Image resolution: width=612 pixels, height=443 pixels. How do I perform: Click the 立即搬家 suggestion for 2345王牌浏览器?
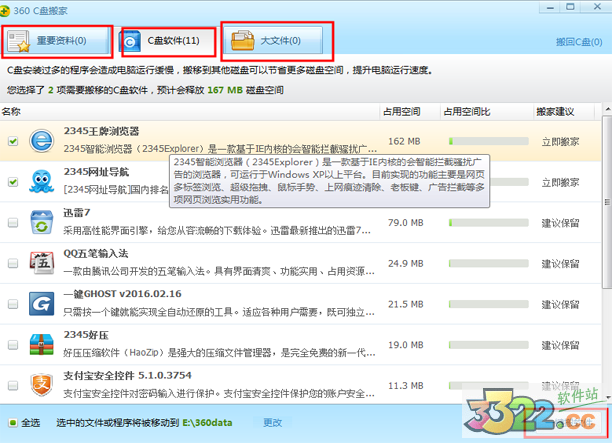[x=560, y=142]
